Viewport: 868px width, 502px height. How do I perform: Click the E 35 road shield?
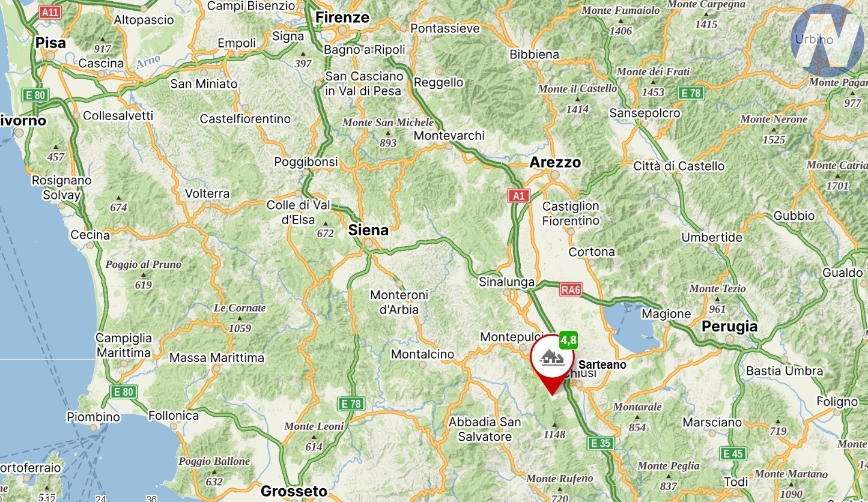(x=601, y=443)
